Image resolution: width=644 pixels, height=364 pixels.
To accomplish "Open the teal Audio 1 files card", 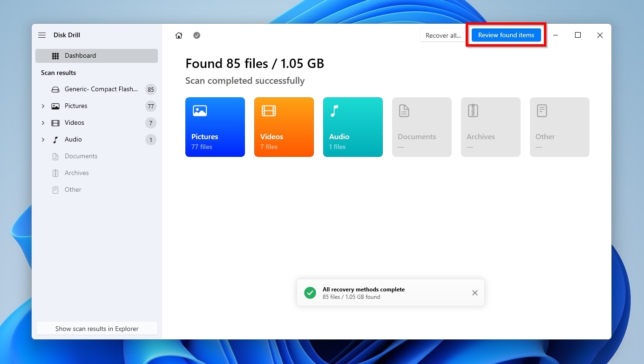I will coord(353,127).
